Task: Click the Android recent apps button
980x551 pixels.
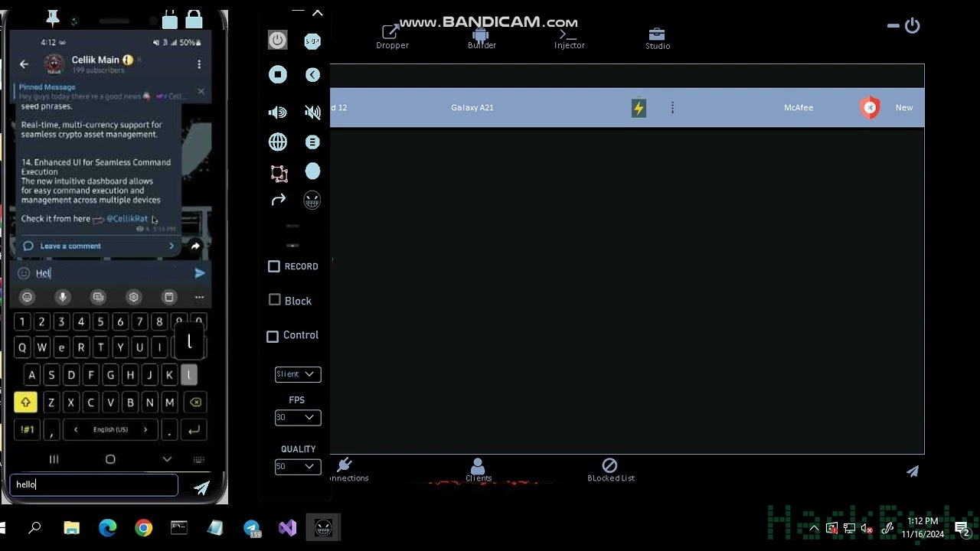Action: 54,459
